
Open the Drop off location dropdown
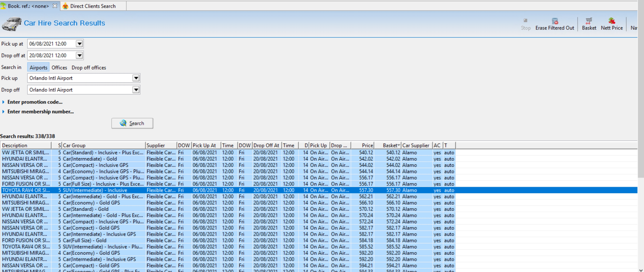pyautogui.click(x=136, y=90)
